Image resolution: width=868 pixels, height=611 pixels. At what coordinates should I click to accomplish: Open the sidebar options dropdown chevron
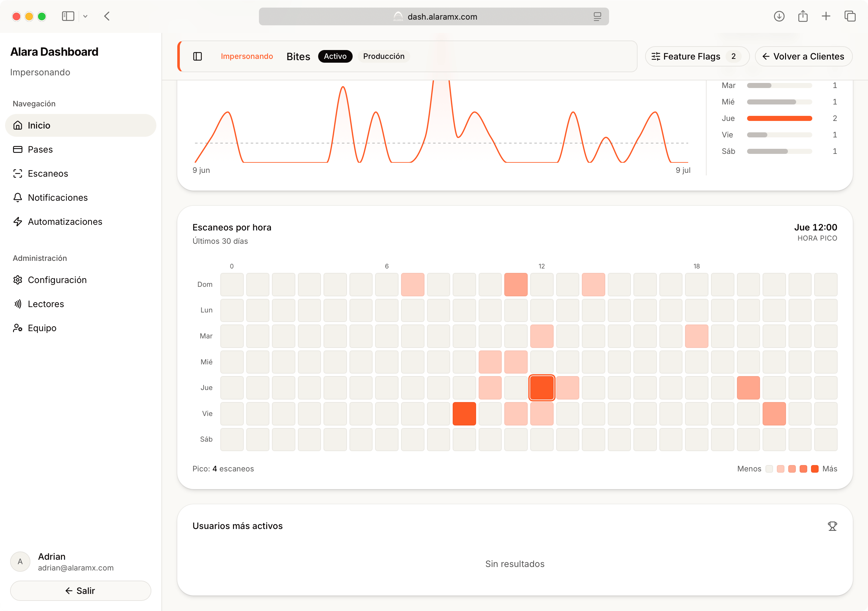pyautogui.click(x=85, y=16)
